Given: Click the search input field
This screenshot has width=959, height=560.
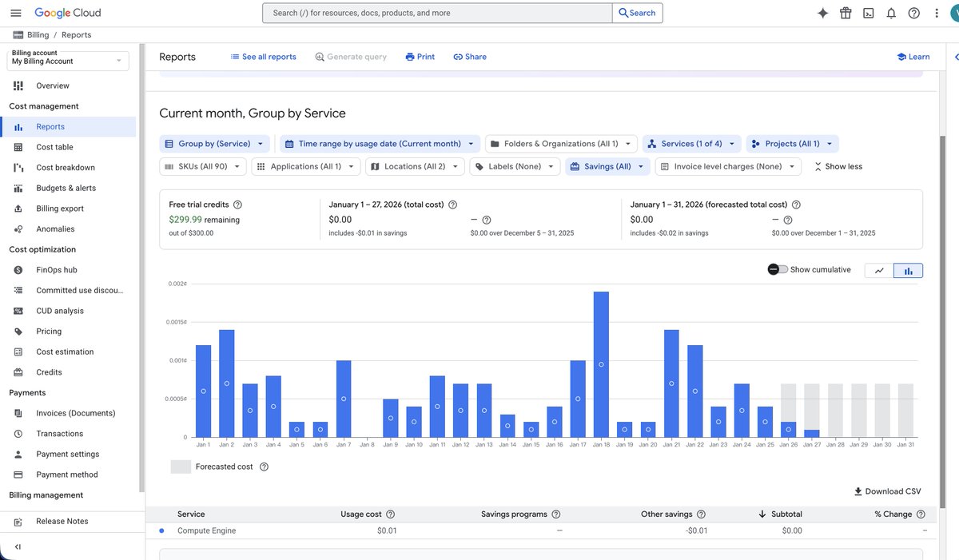Looking at the screenshot, I should click(x=437, y=13).
